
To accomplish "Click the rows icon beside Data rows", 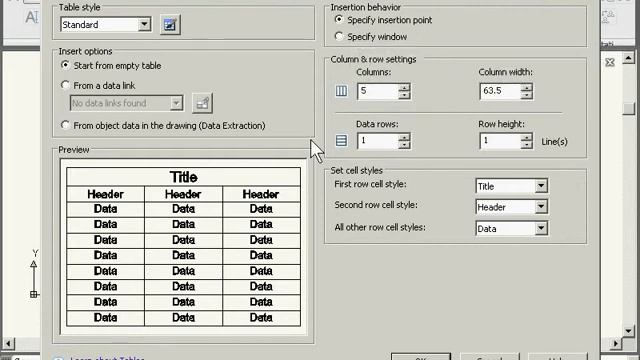I will [x=341, y=141].
